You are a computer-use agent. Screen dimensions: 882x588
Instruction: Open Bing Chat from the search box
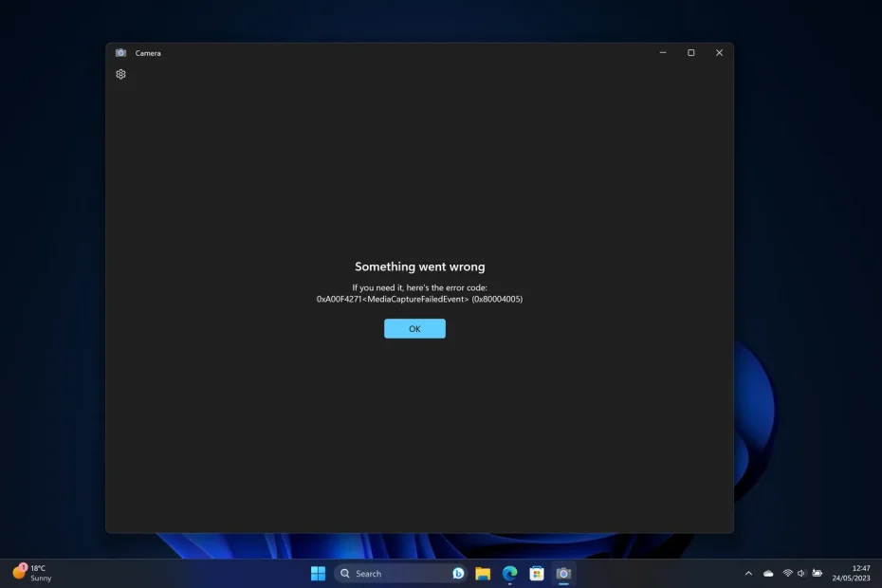[458, 573]
